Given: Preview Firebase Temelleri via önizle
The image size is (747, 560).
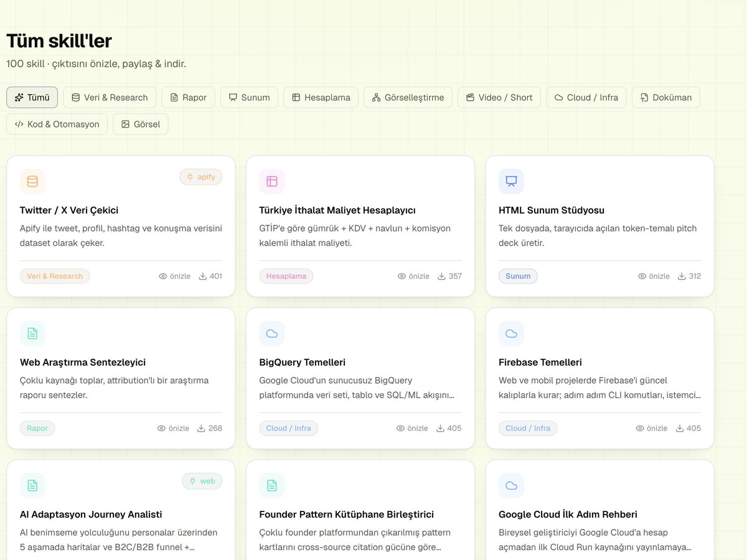Looking at the screenshot, I should (651, 428).
